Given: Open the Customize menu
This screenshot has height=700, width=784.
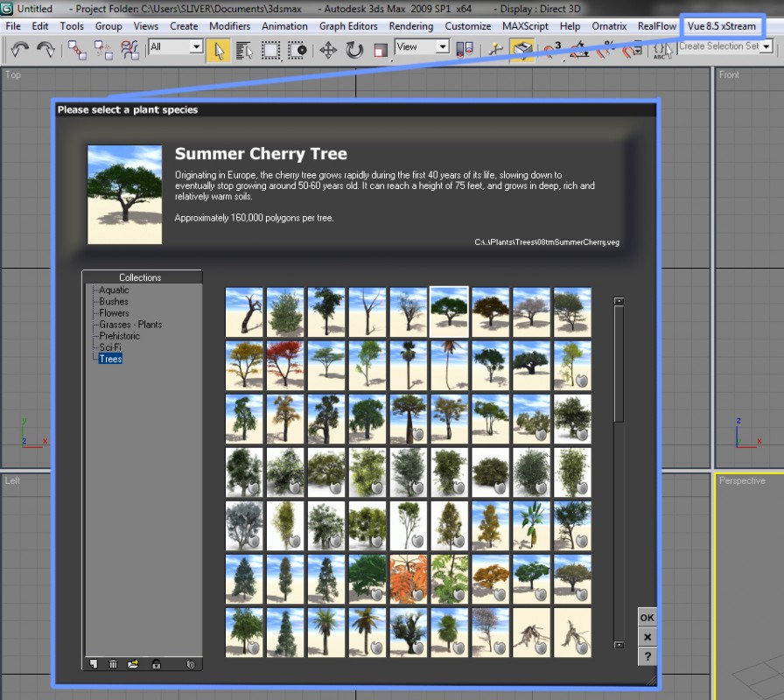Looking at the screenshot, I should (x=468, y=26).
